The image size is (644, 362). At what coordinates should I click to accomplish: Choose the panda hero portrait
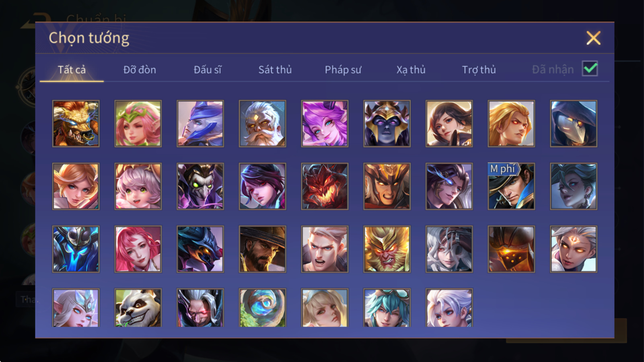click(x=138, y=307)
